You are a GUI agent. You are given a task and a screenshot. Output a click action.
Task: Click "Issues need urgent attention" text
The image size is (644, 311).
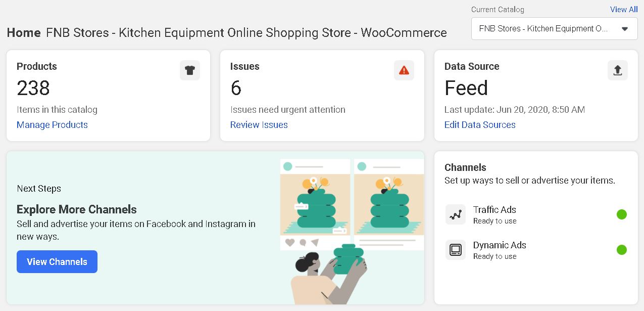coord(288,110)
